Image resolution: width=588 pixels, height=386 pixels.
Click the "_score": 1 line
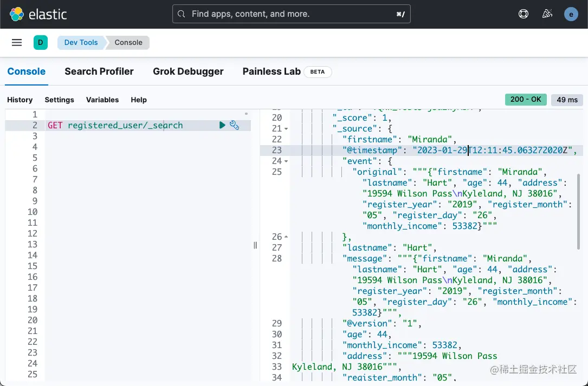(x=362, y=117)
